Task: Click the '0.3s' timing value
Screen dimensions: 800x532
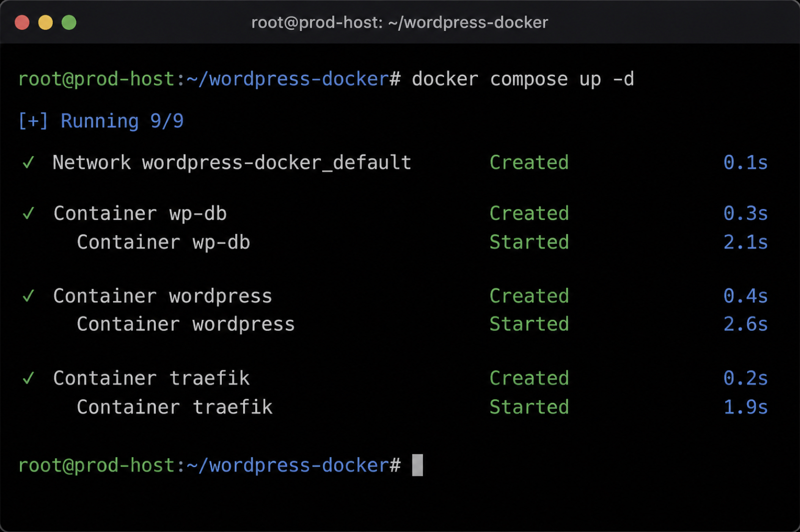Action: coord(746,214)
